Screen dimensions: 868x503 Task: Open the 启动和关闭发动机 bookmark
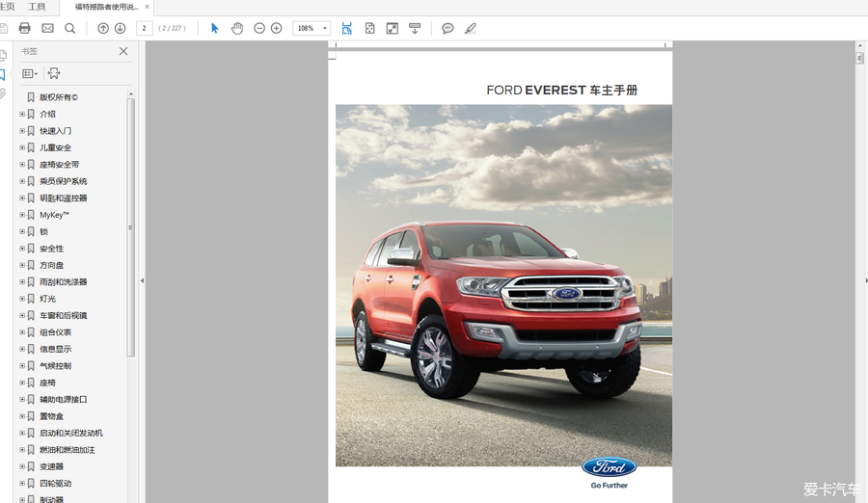70,434
